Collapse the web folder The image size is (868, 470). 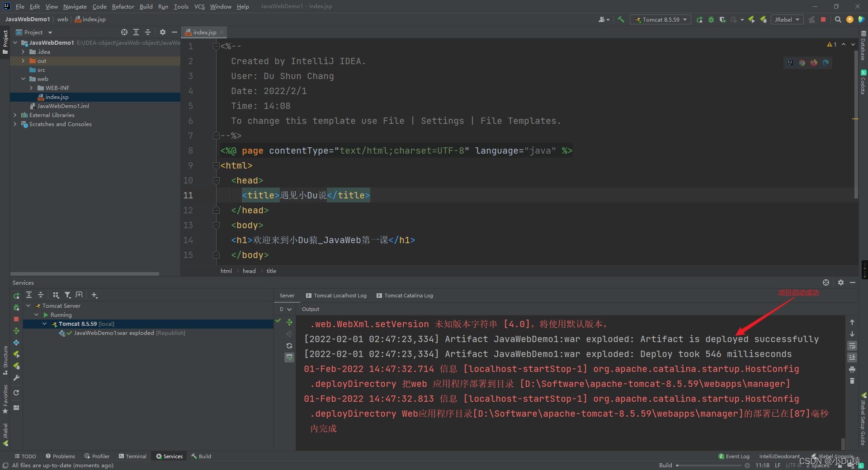point(24,79)
